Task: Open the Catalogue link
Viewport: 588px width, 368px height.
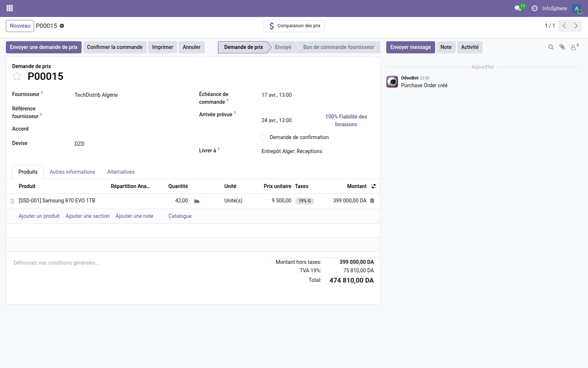Action: click(x=180, y=216)
